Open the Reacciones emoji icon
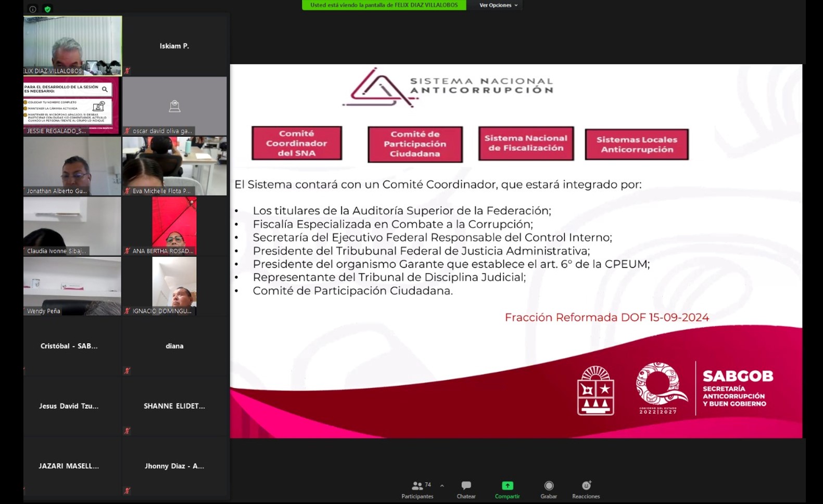 pyautogui.click(x=586, y=486)
